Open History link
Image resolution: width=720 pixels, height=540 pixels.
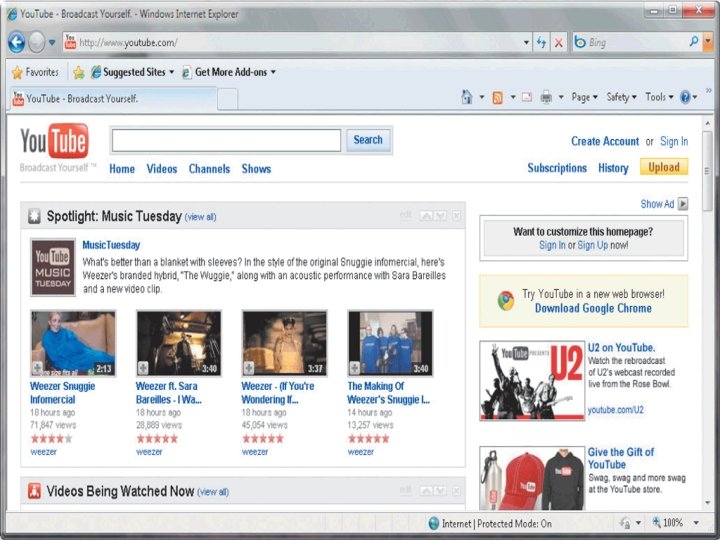tap(613, 168)
